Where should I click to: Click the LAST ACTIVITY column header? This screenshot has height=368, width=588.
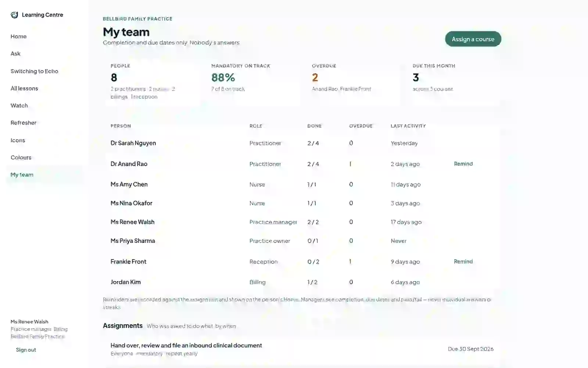tap(408, 126)
